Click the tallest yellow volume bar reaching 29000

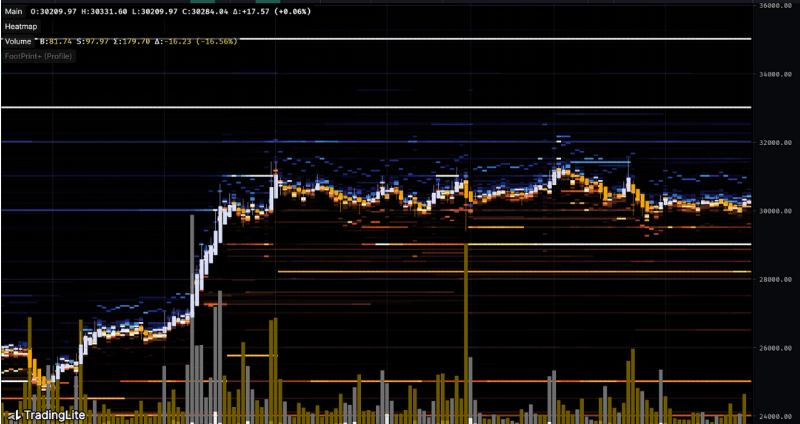pos(466,334)
